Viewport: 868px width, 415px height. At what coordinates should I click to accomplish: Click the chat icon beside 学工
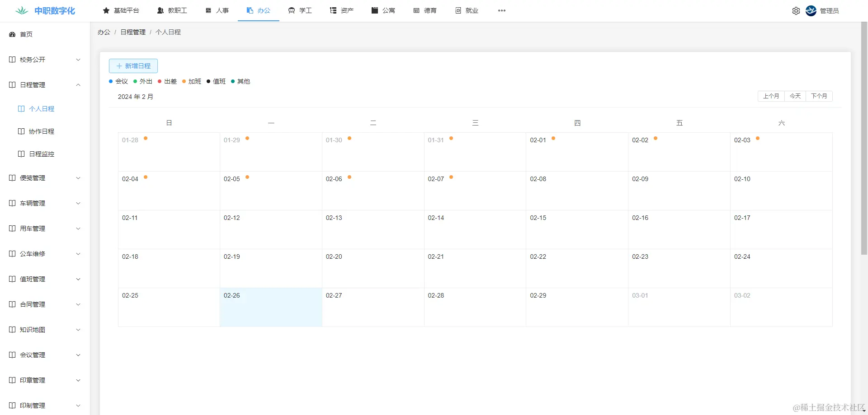pos(292,10)
